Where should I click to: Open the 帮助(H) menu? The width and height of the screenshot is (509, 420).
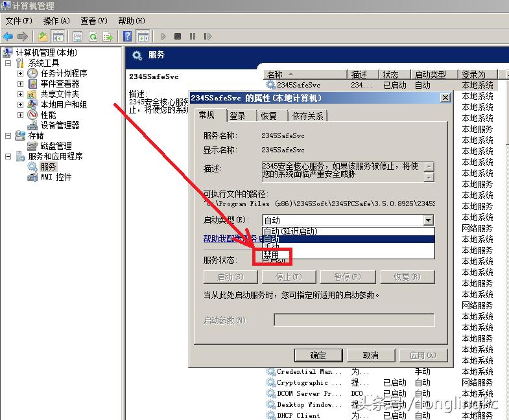(132, 21)
